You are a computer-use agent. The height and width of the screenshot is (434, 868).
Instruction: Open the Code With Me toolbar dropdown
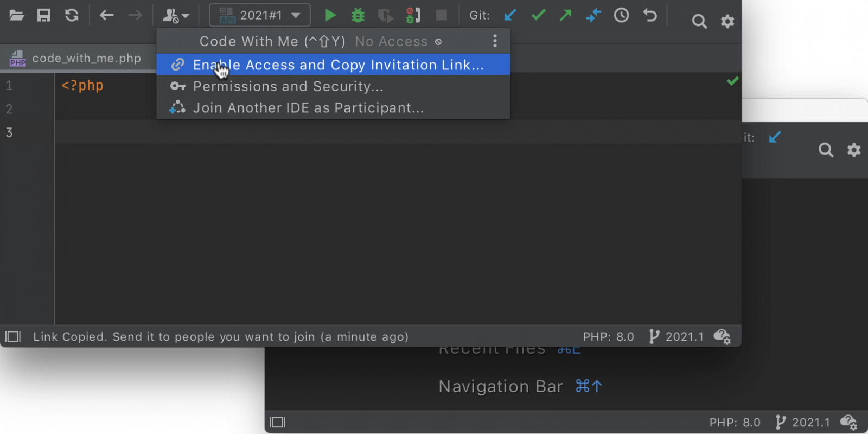click(176, 16)
